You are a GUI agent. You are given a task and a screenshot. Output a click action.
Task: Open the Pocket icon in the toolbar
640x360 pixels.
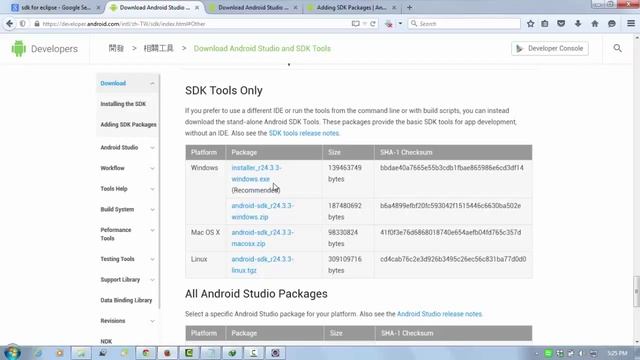561,24
